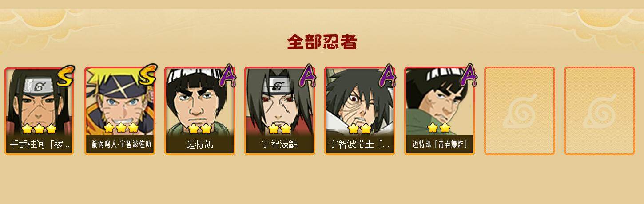
Task: Click the 宇智波鼬 name label
Action: coord(280,145)
